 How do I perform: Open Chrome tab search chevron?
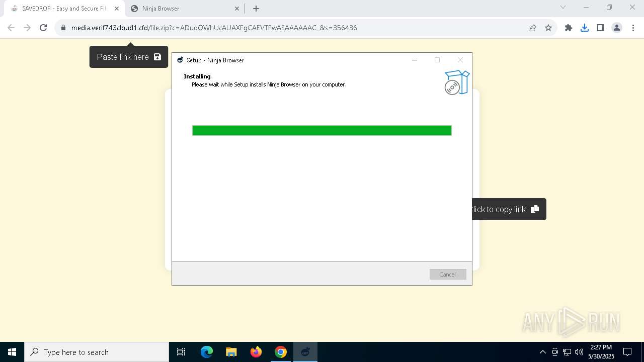click(563, 7)
